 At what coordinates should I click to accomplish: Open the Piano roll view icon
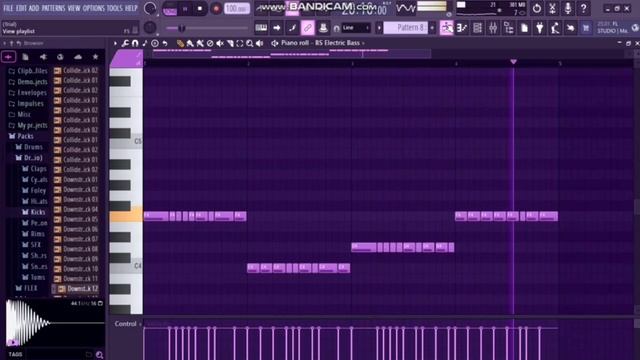pyautogui.click(x=462, y=28)
